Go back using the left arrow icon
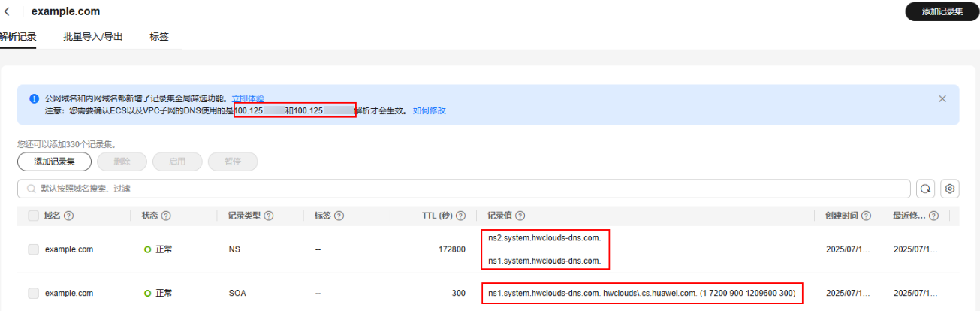 (x=8, y=12)
